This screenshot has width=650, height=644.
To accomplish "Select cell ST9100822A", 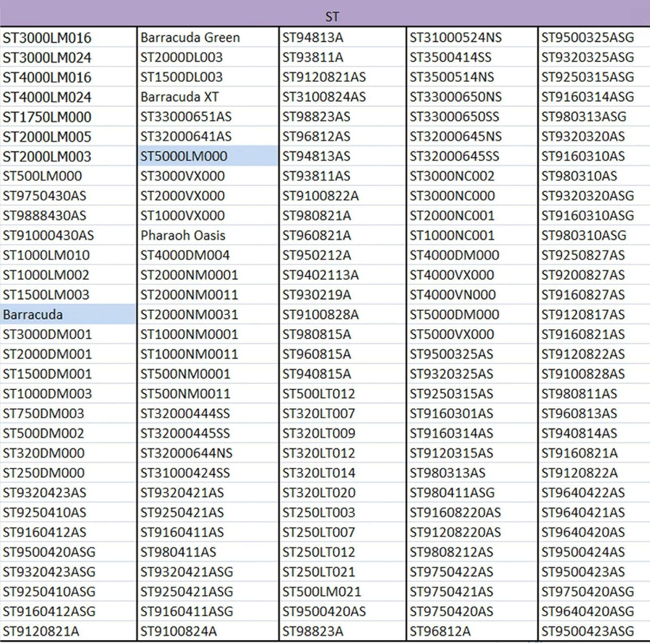I will pos(343,196).
